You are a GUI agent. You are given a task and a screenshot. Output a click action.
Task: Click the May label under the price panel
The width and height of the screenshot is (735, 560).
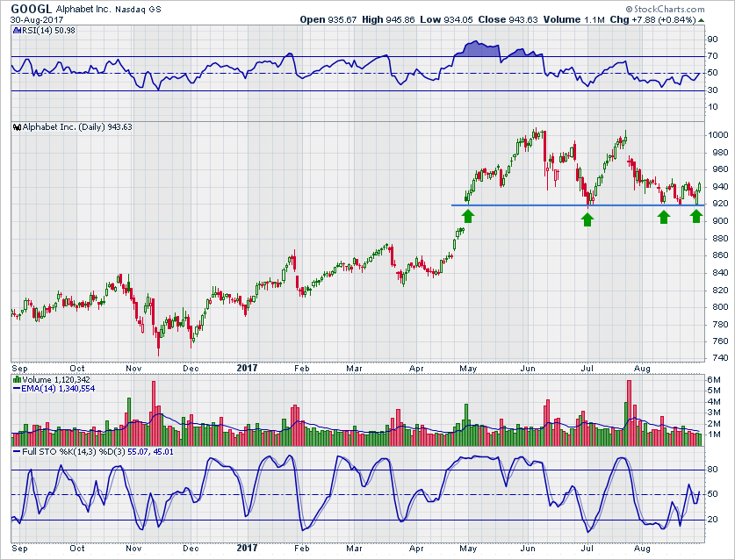[x=468, y=369]
